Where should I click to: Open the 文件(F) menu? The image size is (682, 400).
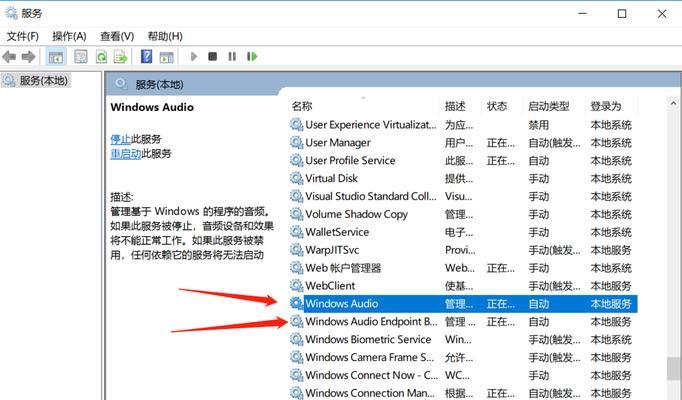click(x=22, y=36)
